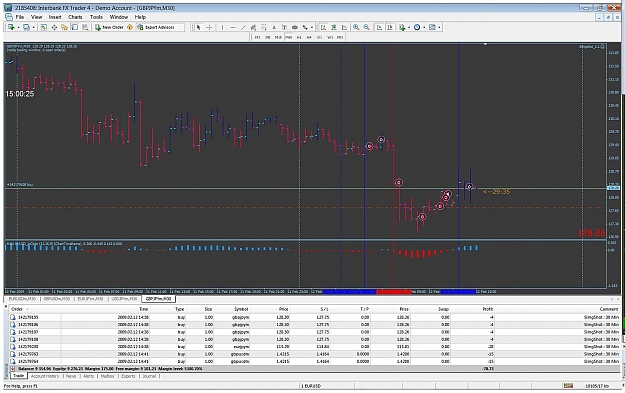Select the Text Label tool
625x393 pixels.
284,27
